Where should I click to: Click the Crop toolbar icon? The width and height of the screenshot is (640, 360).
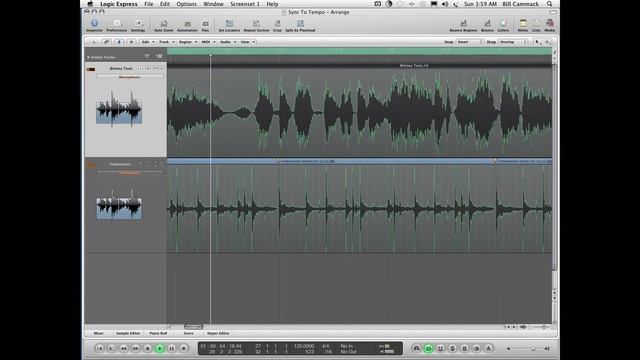[277, 25]
